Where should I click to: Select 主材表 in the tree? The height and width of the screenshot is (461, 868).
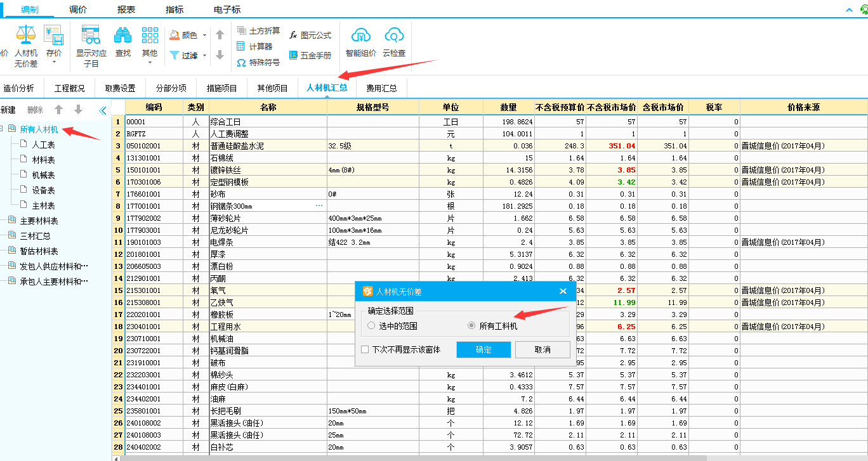43,205
